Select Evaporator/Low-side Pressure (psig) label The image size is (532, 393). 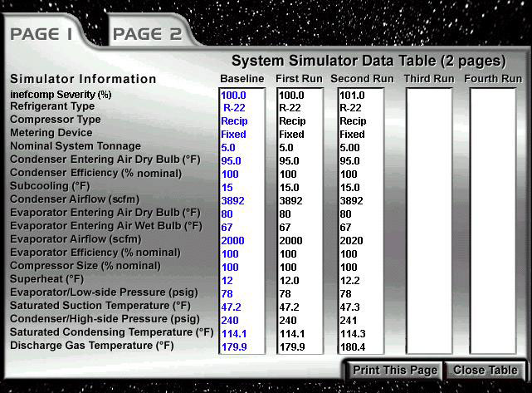[x=104, y=292]
